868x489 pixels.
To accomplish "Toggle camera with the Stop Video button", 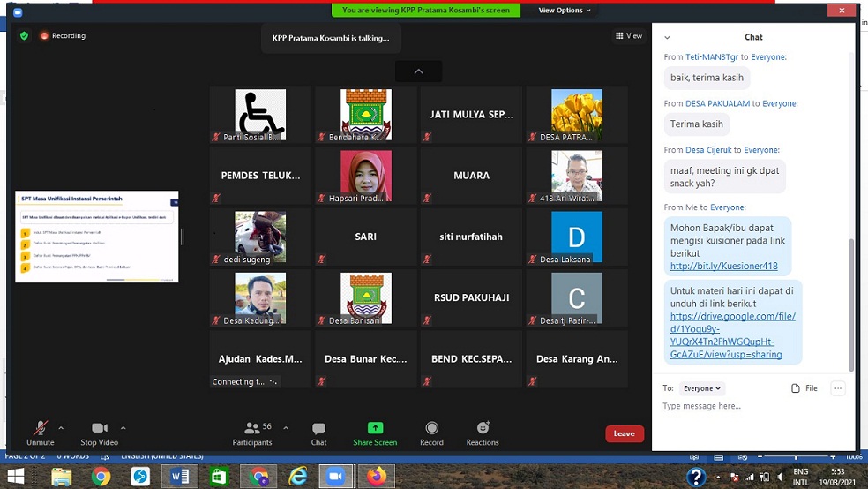I will (100, 428).
